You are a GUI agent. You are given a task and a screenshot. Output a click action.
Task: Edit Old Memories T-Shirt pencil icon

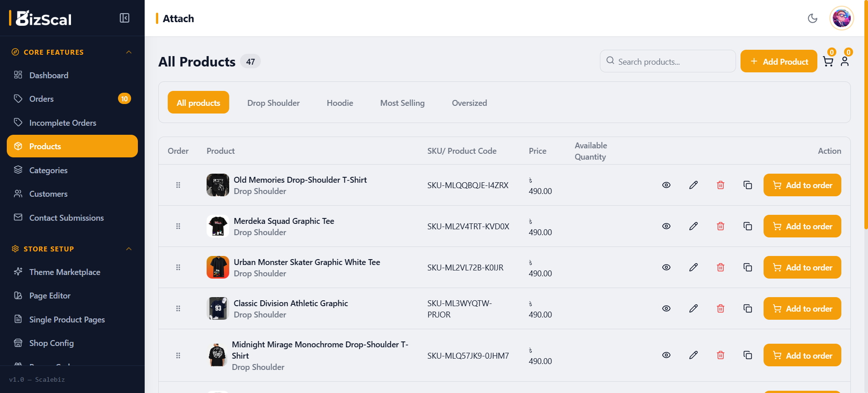[x=693, y=185]
